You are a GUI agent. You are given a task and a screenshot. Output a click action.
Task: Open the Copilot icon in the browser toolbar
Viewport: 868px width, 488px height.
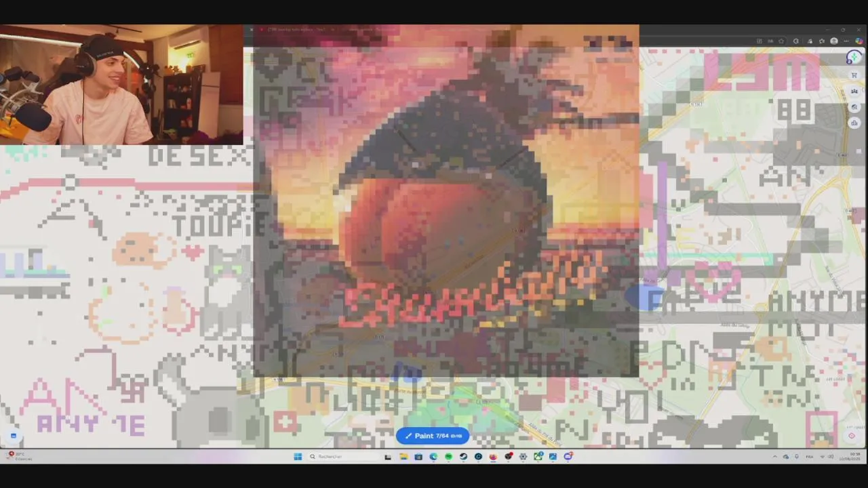(x=859, y=41)
